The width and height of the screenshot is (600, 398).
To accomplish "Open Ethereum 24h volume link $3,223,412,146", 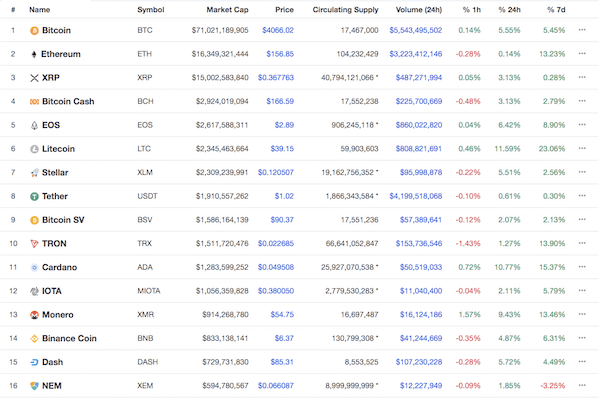I will (x=416, y=54).
